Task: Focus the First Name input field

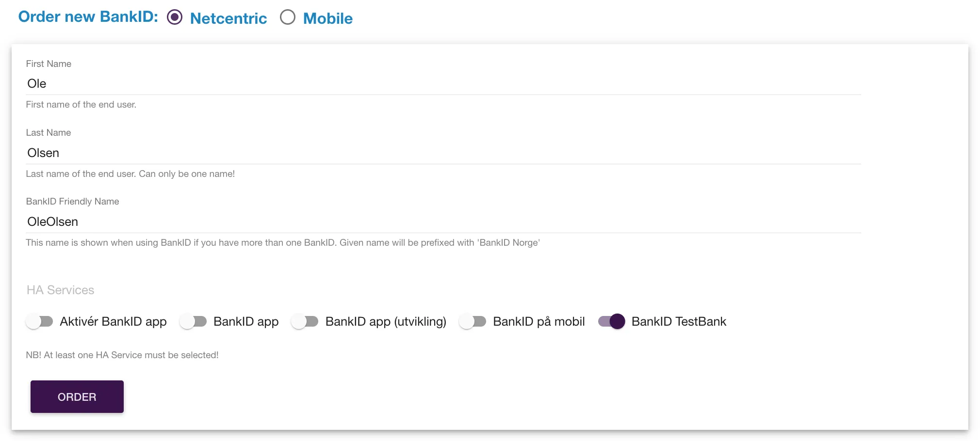Action: pyautogui.click(x=443, y=83)
